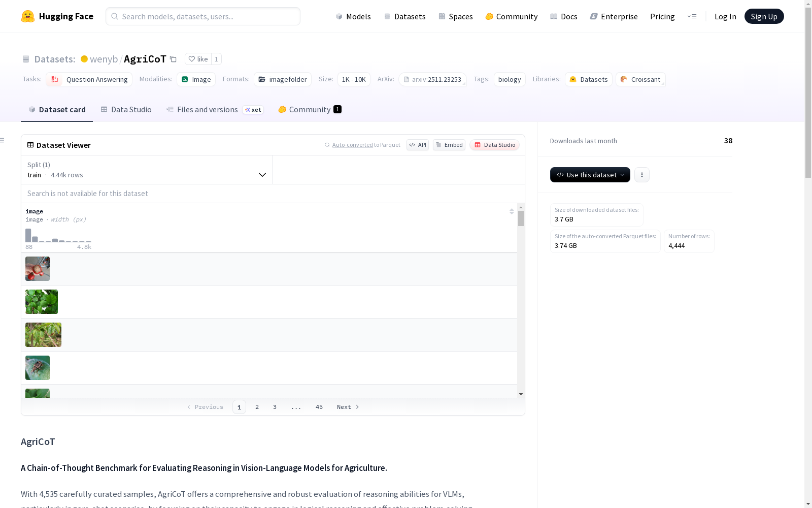Click the wenyb user avatar icon

tap(84, 59)
